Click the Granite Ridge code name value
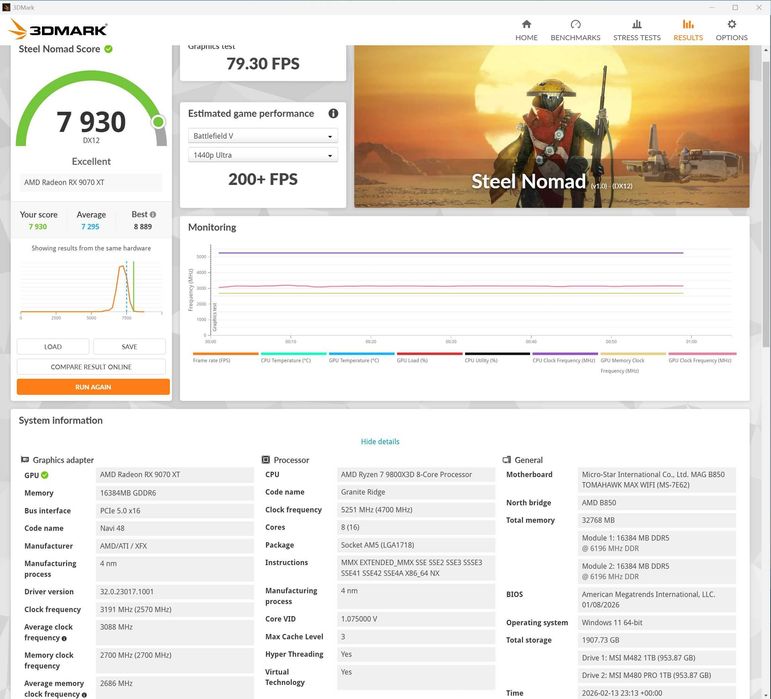 pos(415,492)
